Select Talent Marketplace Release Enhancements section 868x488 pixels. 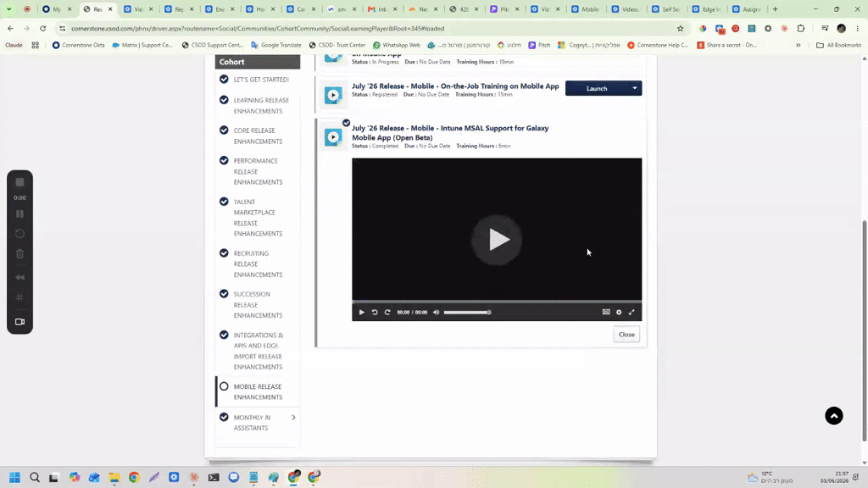(x=258, y=218)
